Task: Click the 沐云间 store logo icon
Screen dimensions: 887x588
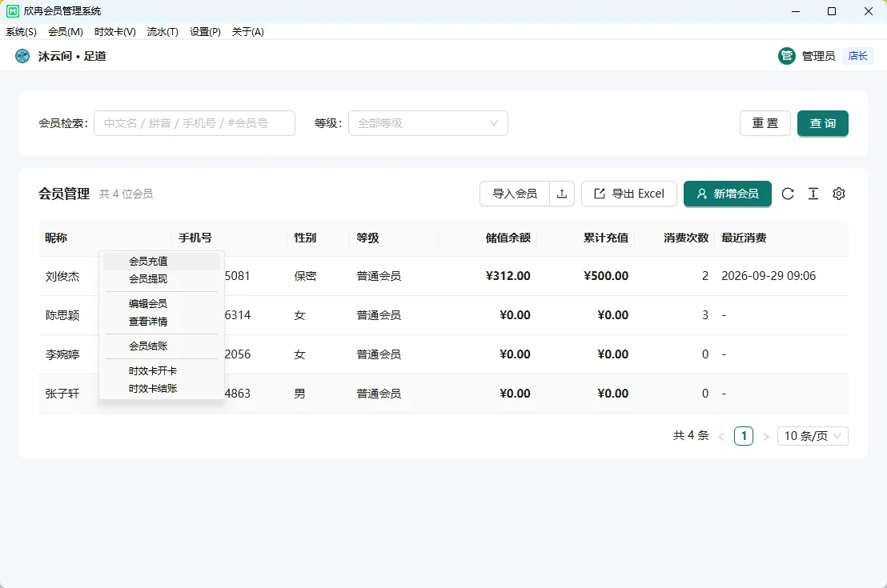Action: (x=22, y=56)
